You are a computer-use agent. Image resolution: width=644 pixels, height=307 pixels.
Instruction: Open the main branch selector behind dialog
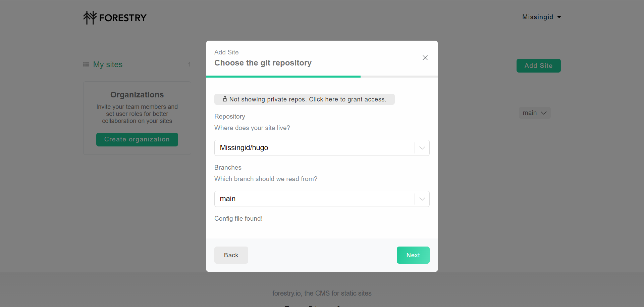click(x=535, y=113)
